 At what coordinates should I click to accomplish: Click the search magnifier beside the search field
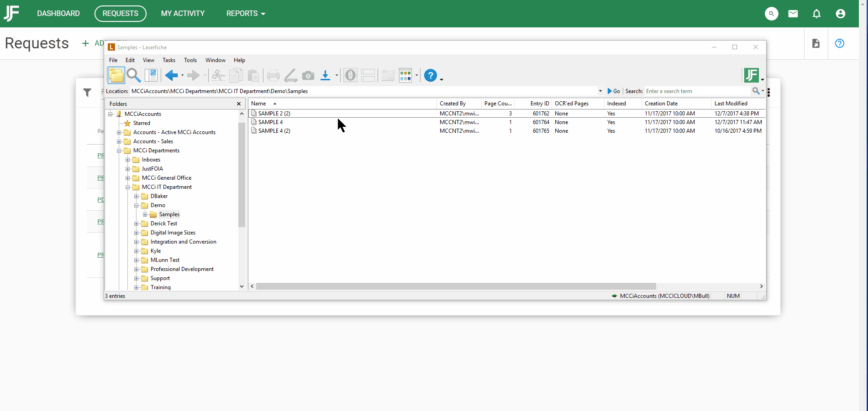pyautogui.click(x=756, y=91)
